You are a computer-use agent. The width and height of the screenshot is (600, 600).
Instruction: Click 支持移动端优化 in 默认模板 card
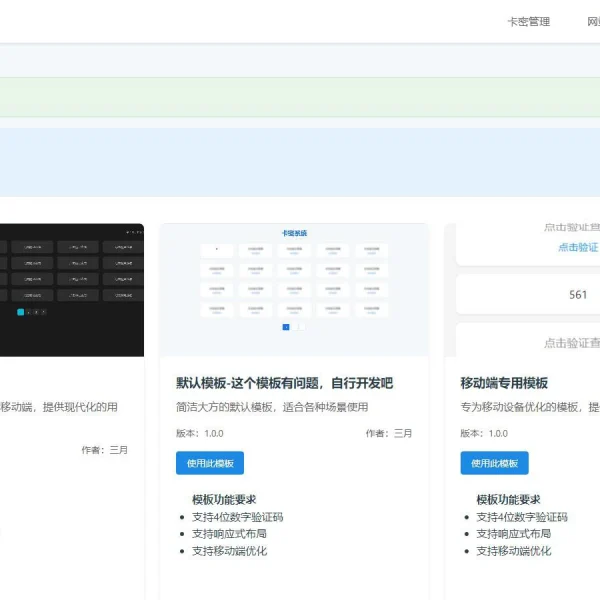pos(230,551)
